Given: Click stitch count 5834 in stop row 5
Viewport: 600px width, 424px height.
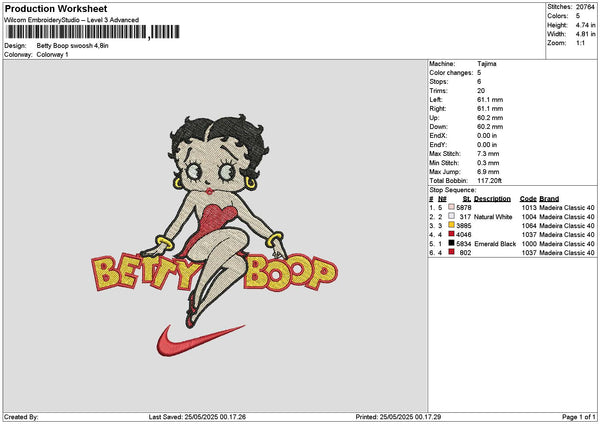Looking at the screenshot, I should click(464, 244).
